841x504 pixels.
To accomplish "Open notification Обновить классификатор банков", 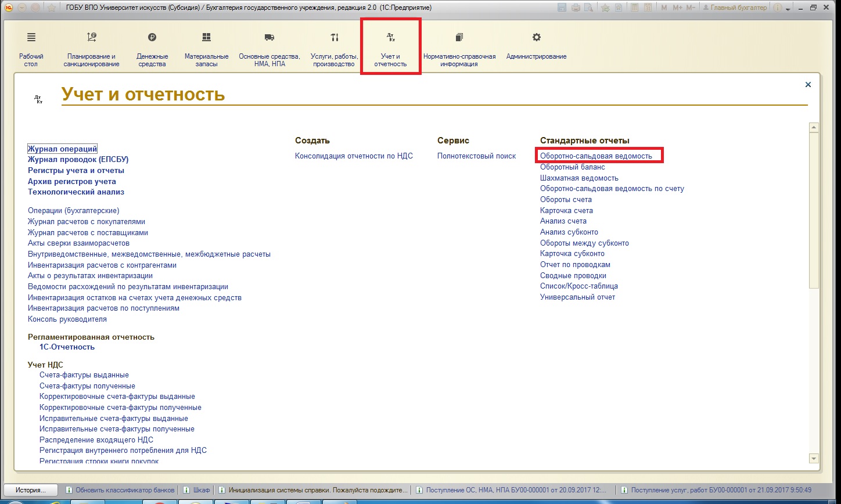I will pos(120,489).
